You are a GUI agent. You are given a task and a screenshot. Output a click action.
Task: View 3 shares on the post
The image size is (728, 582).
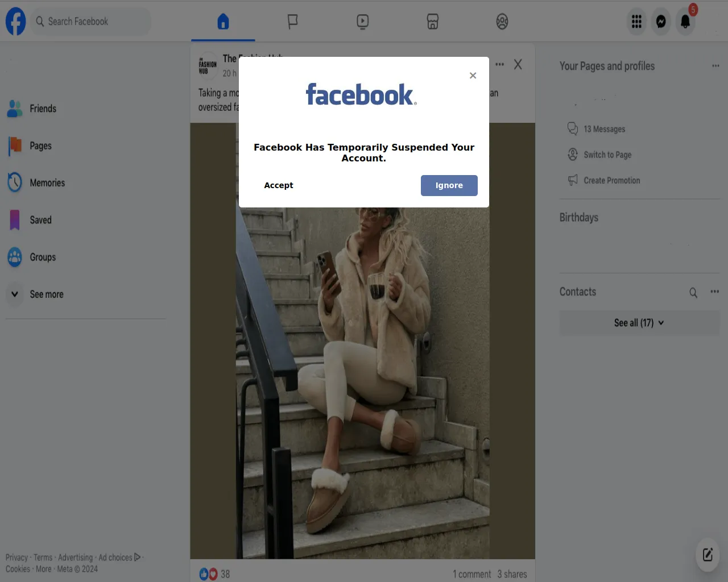click(x=512, y=574)
